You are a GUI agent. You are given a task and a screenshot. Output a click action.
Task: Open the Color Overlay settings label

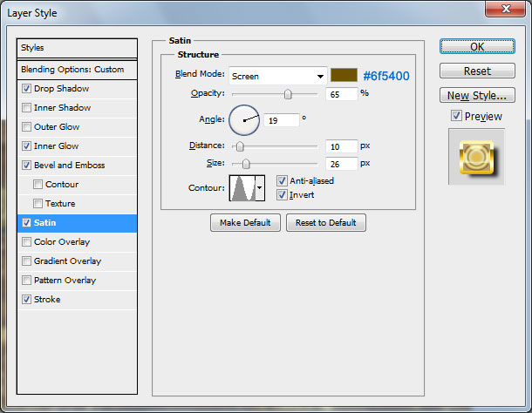click(62, 241)
